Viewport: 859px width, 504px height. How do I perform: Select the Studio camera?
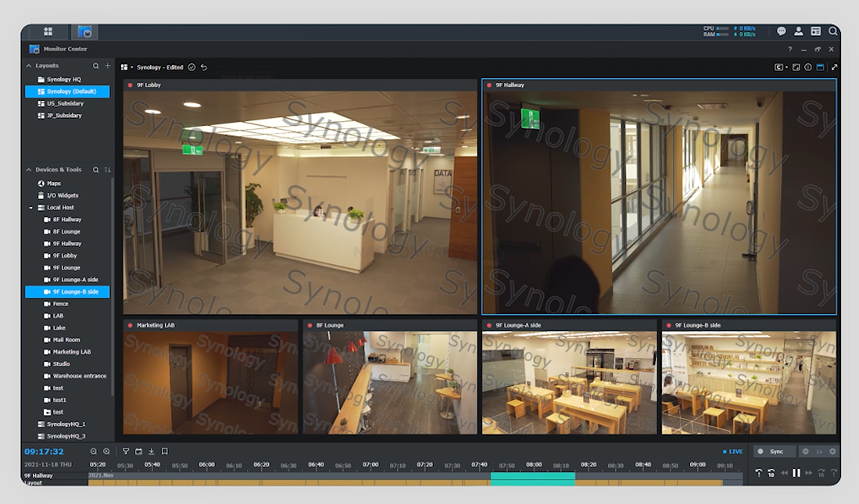tap(67, 364)
